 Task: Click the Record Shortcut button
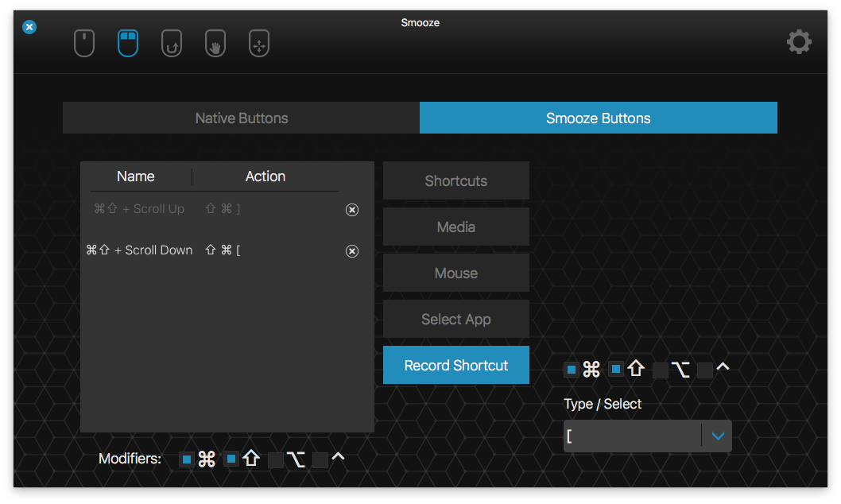(456, 366)
